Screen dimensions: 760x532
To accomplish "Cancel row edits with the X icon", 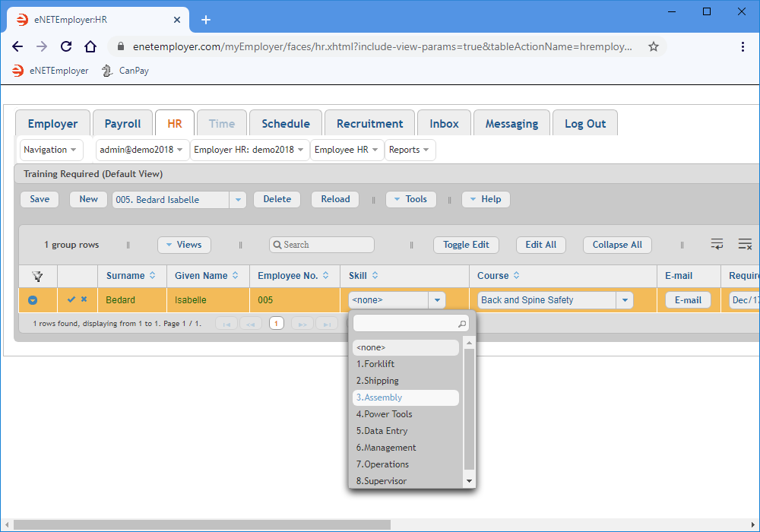I will click(x=84, y=299).
